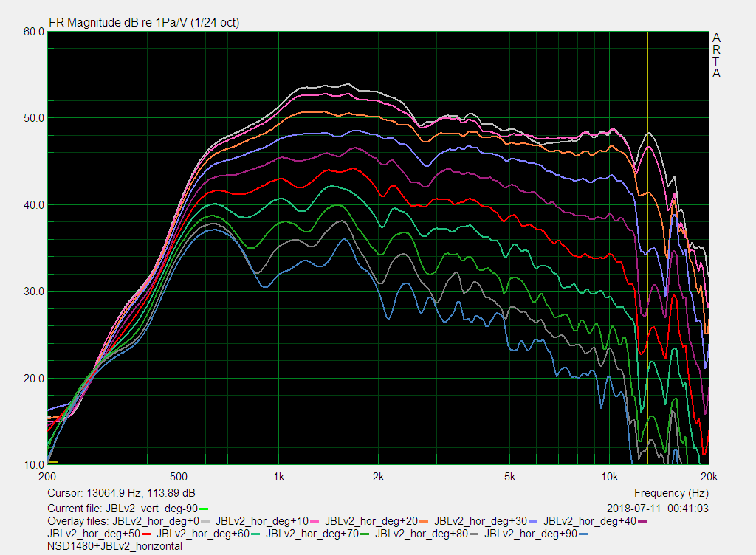Click the overlay legend 'JBLv2_hor_deg+0'

156,521
